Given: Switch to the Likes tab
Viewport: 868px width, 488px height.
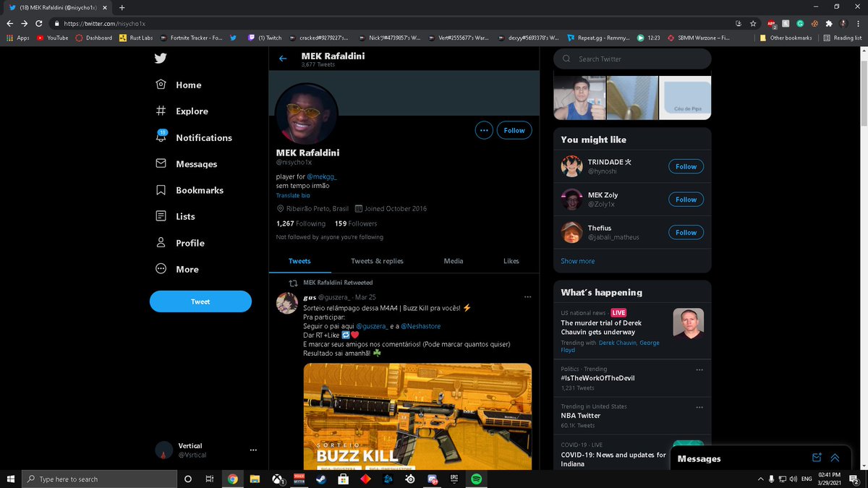Looking at the screenshot, I should tap(511, 261).
